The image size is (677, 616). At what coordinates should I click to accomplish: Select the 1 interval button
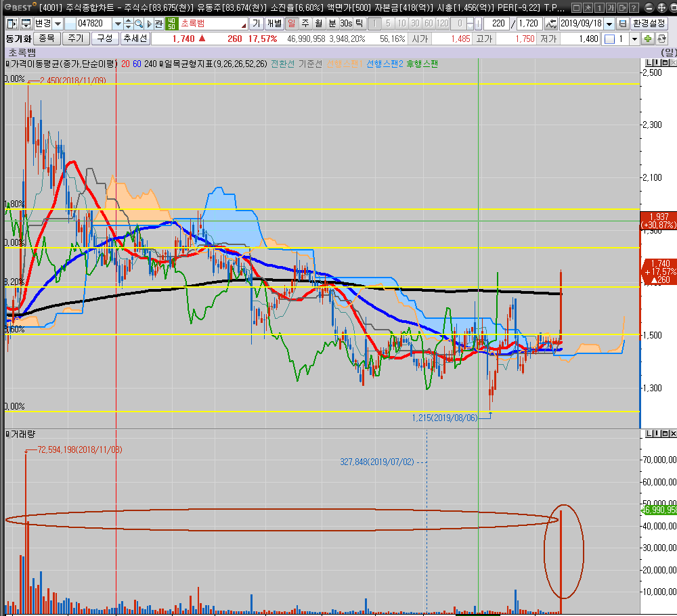point(375,23)
